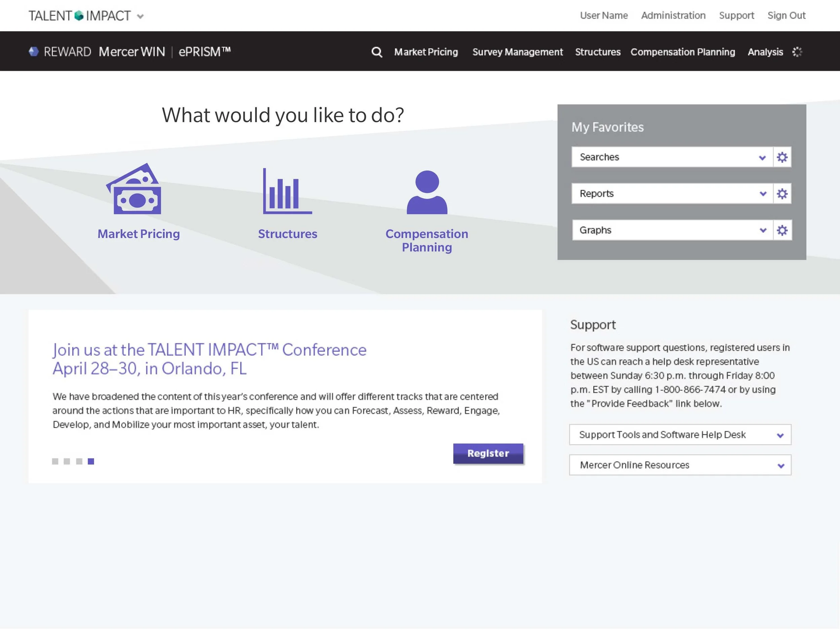The image size is (840, 630).
Task: Click the Register button
Action: [x=488, y=454]
